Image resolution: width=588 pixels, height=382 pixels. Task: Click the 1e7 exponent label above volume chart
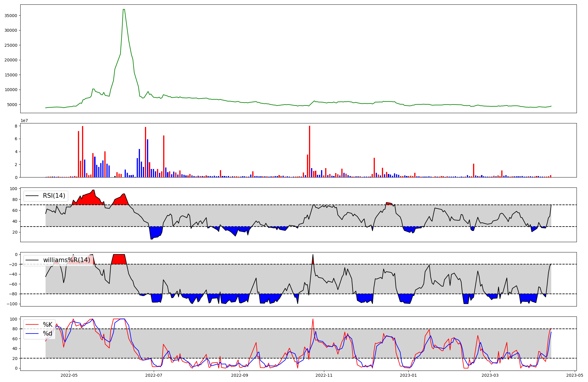(x=24, y=121)
